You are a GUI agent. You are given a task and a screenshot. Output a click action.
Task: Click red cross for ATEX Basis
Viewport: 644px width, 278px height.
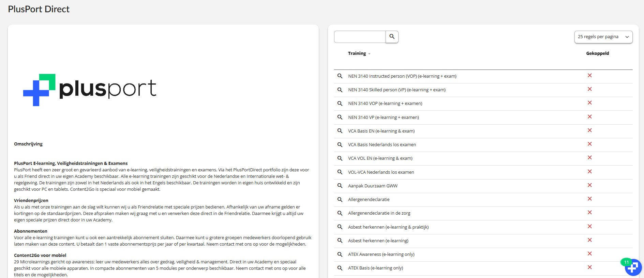click(x=589, y=267)
